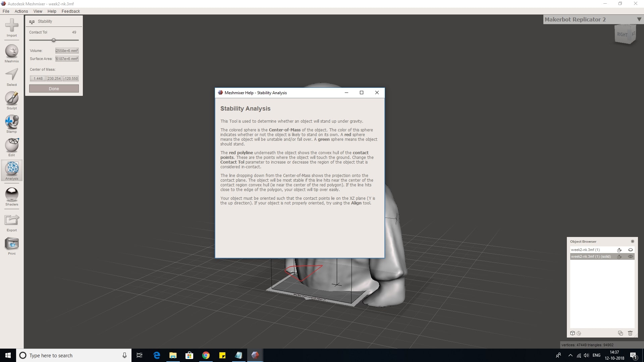Open the Actions menu
This screenshot has width=644, height=362.
pos(21,11)
